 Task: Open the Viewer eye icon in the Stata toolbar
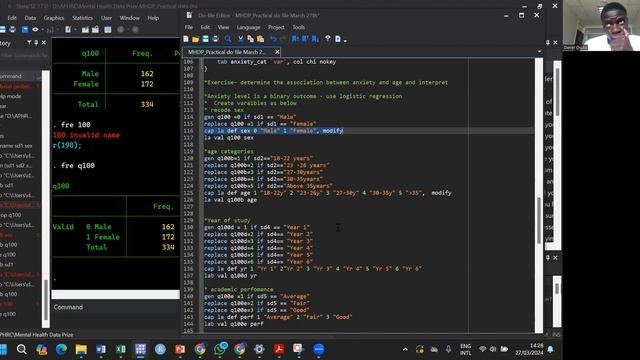(35, 29)
